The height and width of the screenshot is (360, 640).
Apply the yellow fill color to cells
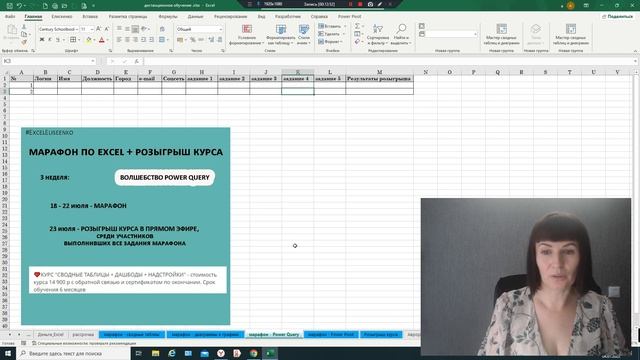[x=89, y=40]
